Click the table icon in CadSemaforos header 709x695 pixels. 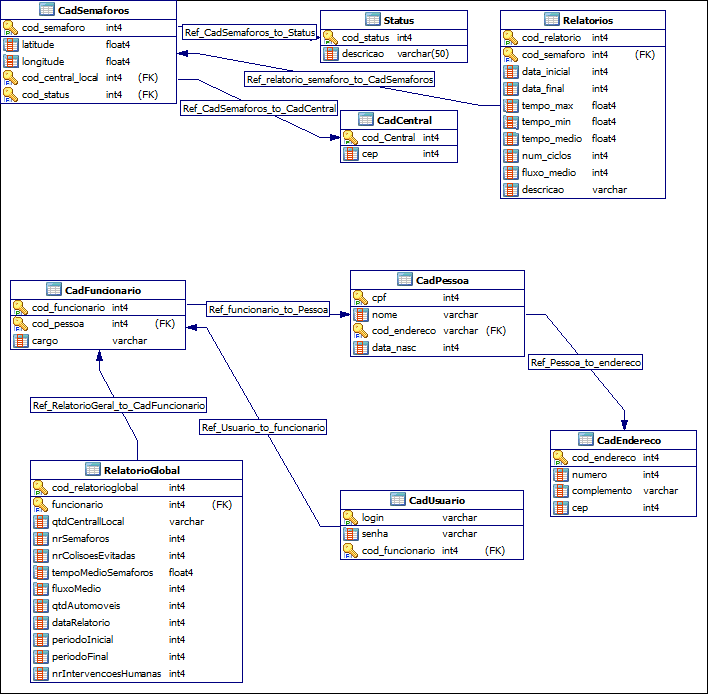(x=49, y=9)
